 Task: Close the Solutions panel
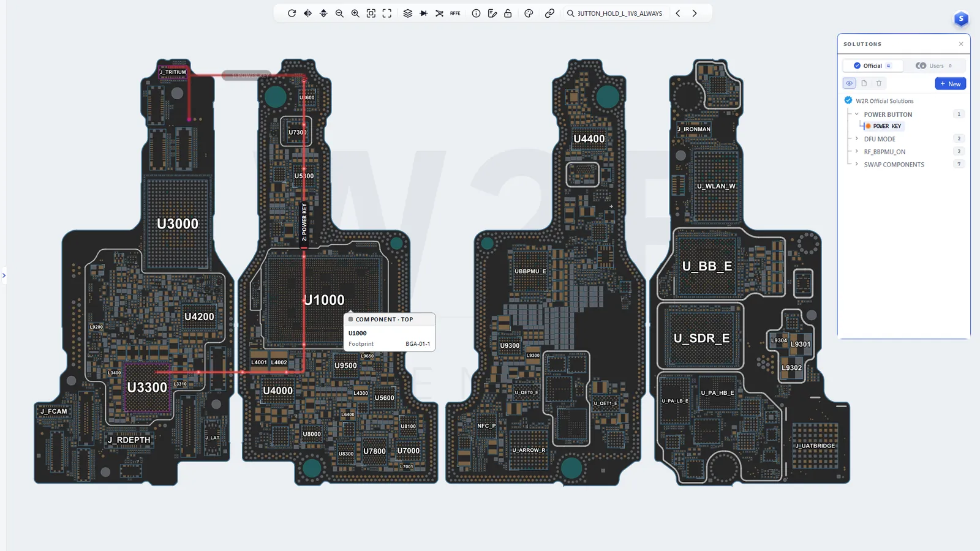coord(961,44)
